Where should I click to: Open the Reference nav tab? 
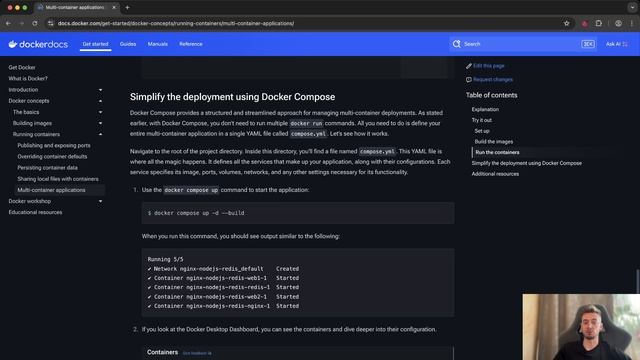[191, 44]
